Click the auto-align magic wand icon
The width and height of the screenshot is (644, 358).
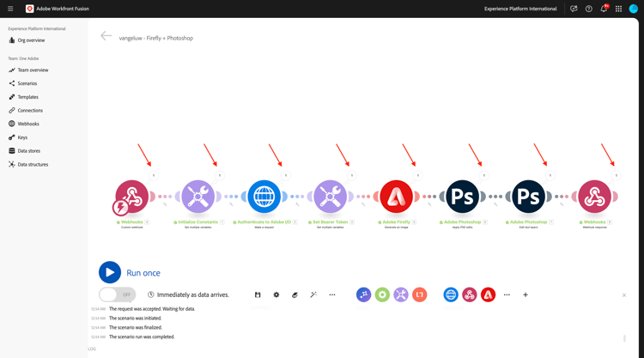tap(313, 294)
